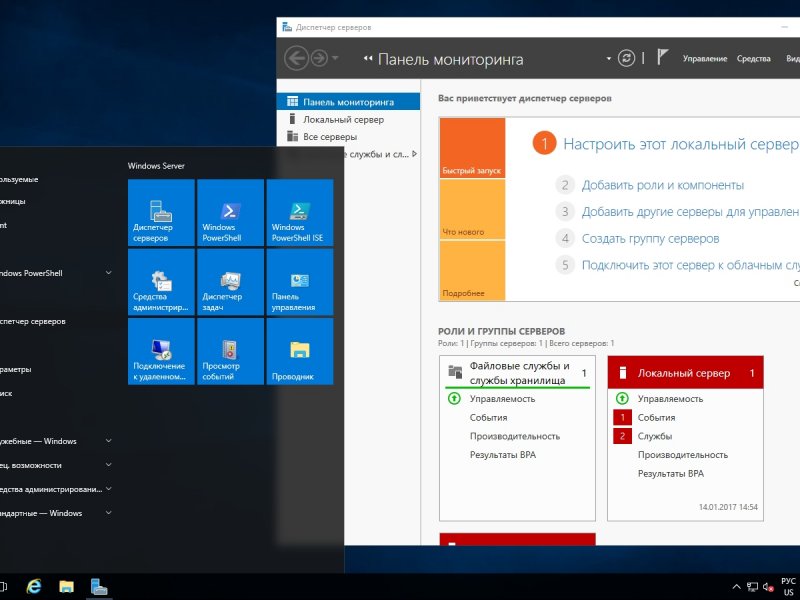The image size is (800, 600).
Task: Click Результаты BPA in Локальный сервер tile
Action: pos(670,473)
